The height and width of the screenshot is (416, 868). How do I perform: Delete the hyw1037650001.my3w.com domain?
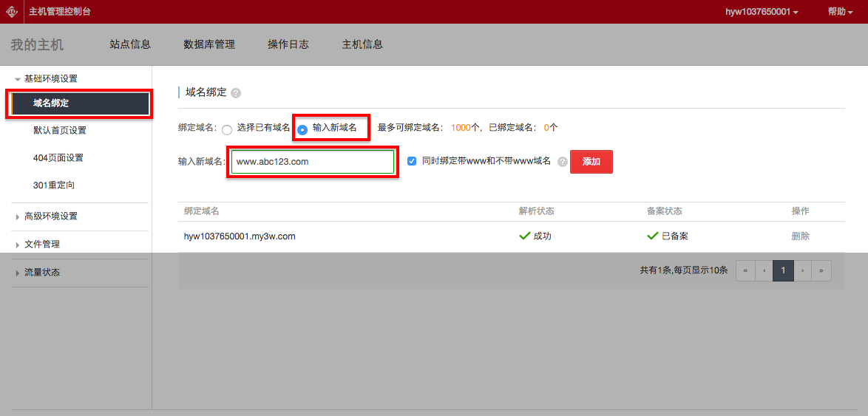pyautogui.click(x=800, y=236)
